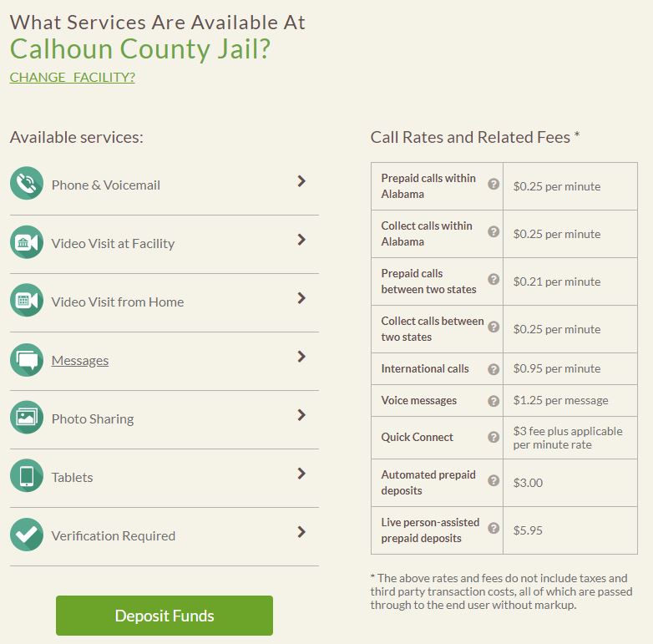The width and height of the screenshot is (653, 644).
Task: Expand the Tablets chevron arrow
Action: [302, 474]
